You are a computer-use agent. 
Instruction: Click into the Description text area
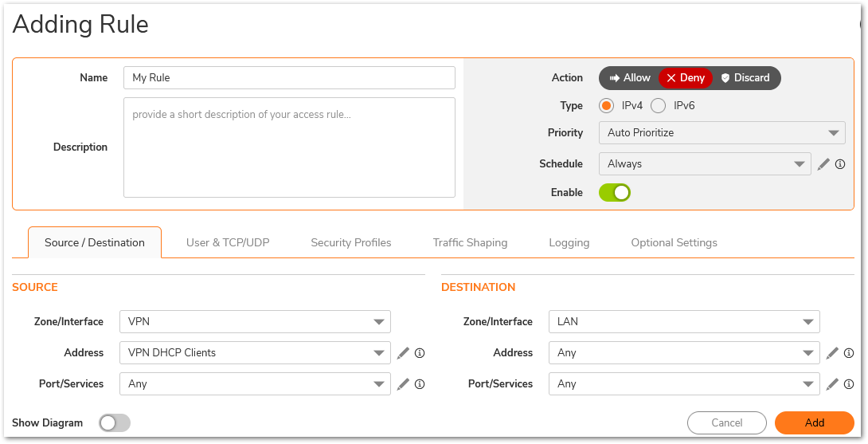289,147
